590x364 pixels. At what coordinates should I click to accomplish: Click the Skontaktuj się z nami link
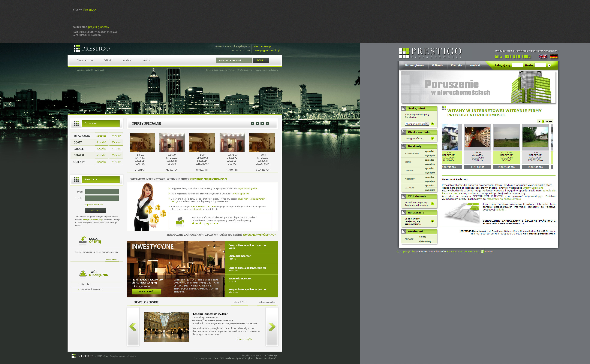(205, 223)
